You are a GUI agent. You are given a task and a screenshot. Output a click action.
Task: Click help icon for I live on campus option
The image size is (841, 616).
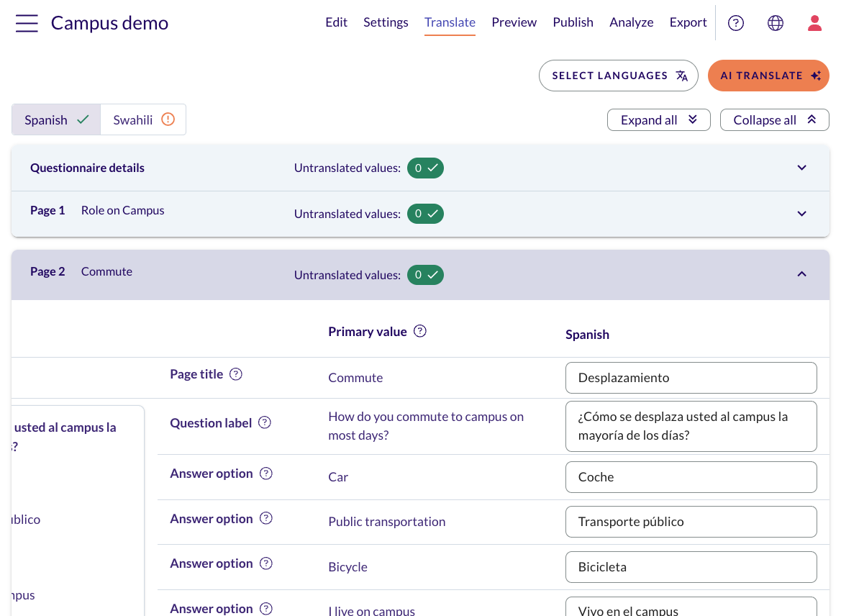265,609
